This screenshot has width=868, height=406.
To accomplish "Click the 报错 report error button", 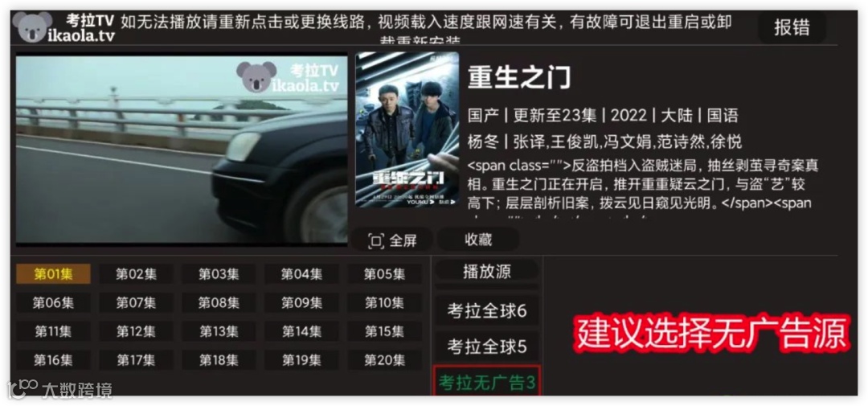I will pos(792,27).
